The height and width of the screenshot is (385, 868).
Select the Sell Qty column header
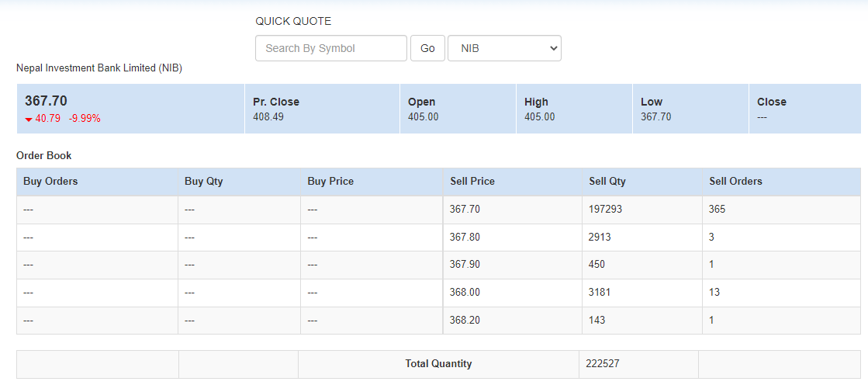click(x=607, y=182)
